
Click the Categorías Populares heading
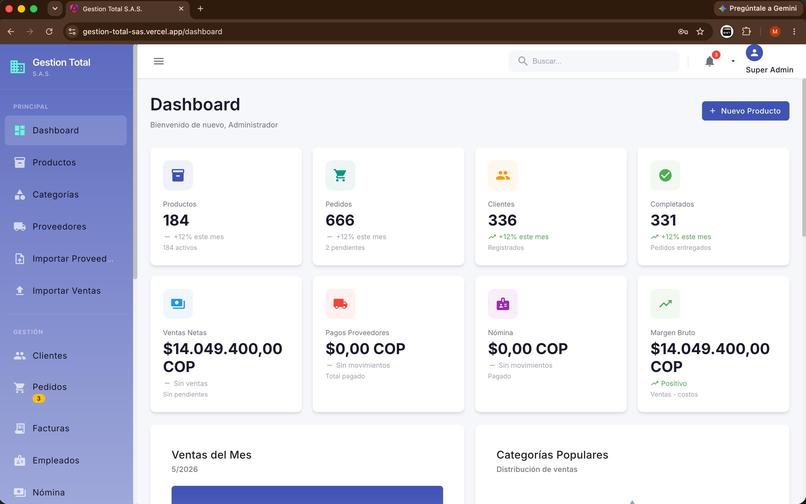coord(552,455)
